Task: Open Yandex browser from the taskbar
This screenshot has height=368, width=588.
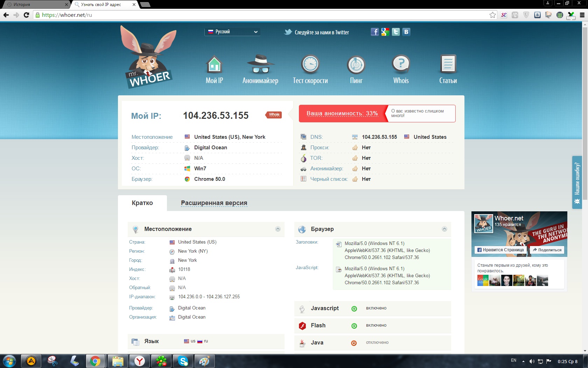Action: click(140, 361)
